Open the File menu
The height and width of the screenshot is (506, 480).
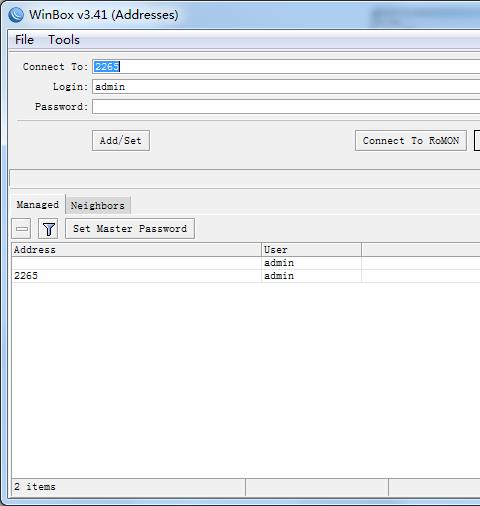click(x=24, y=40)
